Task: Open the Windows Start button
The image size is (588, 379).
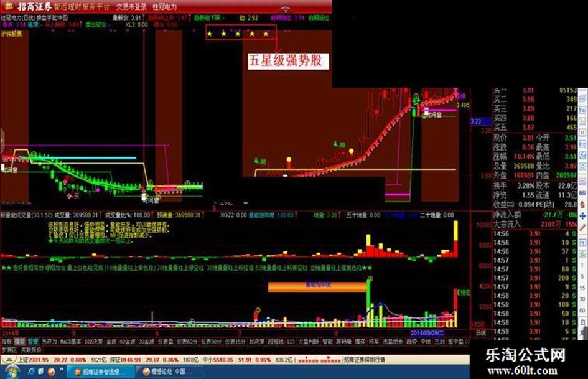Action: pyautogui.click(x=11, y=372)
